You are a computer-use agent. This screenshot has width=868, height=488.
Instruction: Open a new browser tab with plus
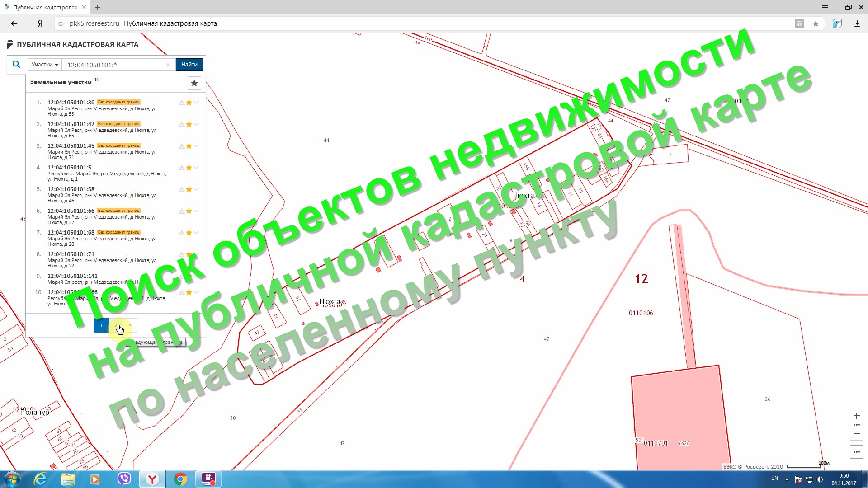point(98,7)
